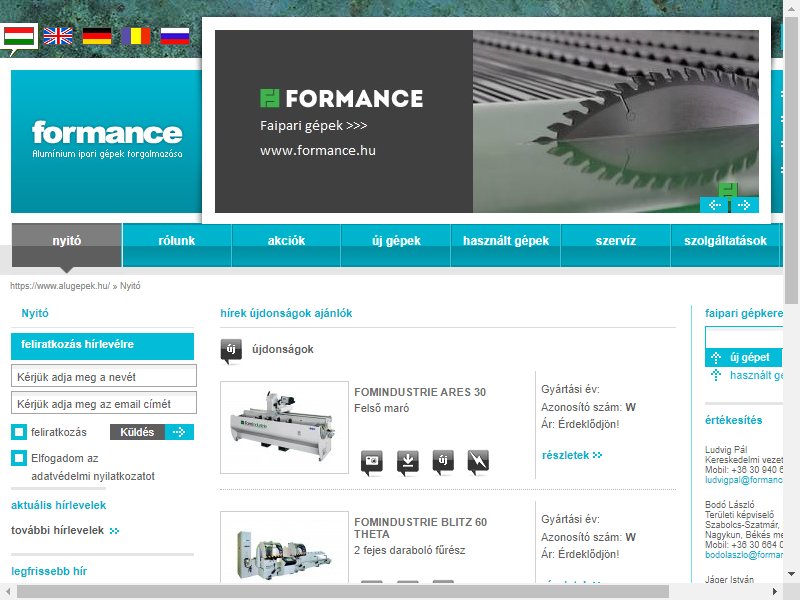Open the új gépek menu tab
The width and height of the screenshot is (800, 600).
coord(396,245)
